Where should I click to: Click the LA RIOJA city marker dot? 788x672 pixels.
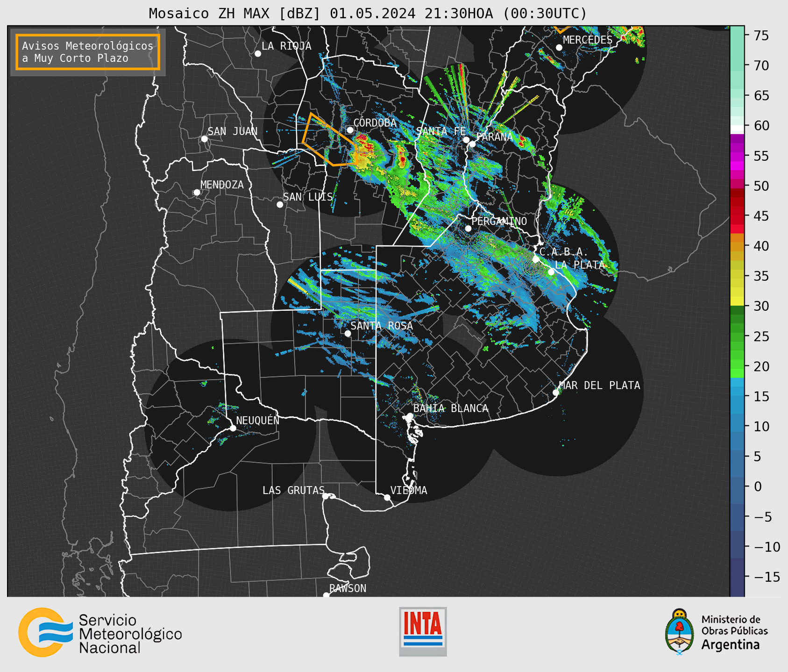(258, 54)
